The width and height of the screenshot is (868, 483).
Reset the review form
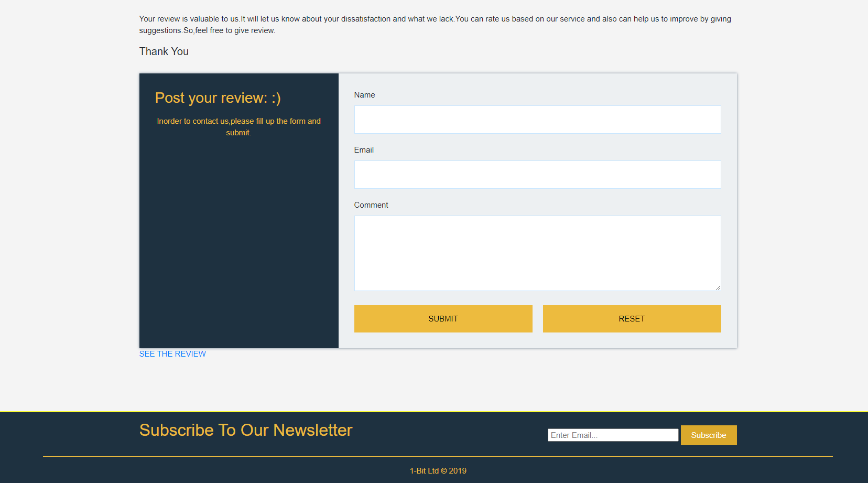(632, 319)
